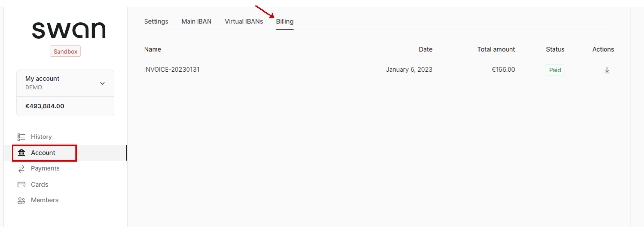Click the Sandbox badge

pos(65,51)
